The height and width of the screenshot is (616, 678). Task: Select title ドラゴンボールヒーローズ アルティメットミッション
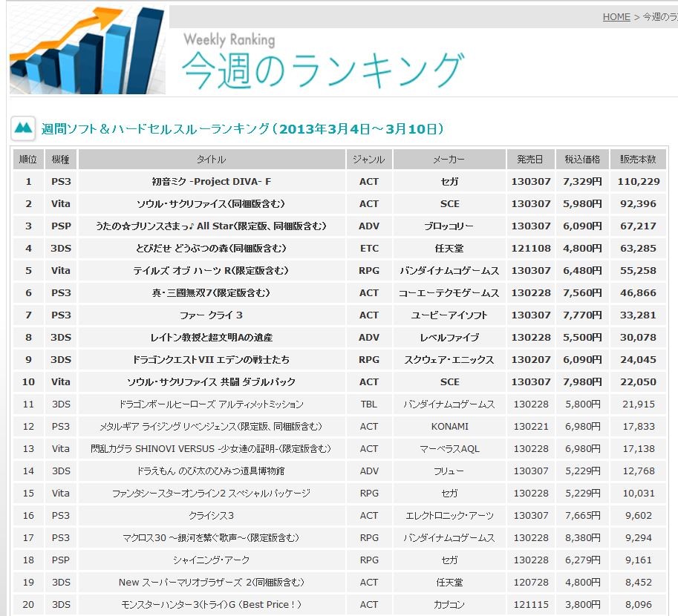(x=212, y=404)
